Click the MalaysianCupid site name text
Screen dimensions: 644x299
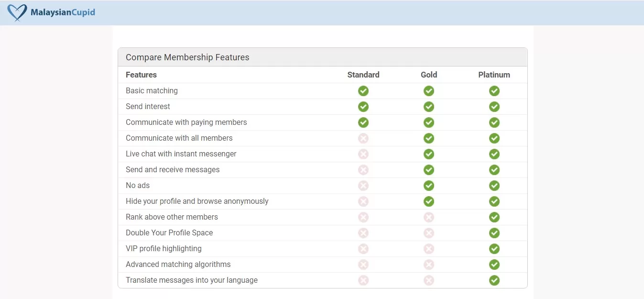(63, 12)
